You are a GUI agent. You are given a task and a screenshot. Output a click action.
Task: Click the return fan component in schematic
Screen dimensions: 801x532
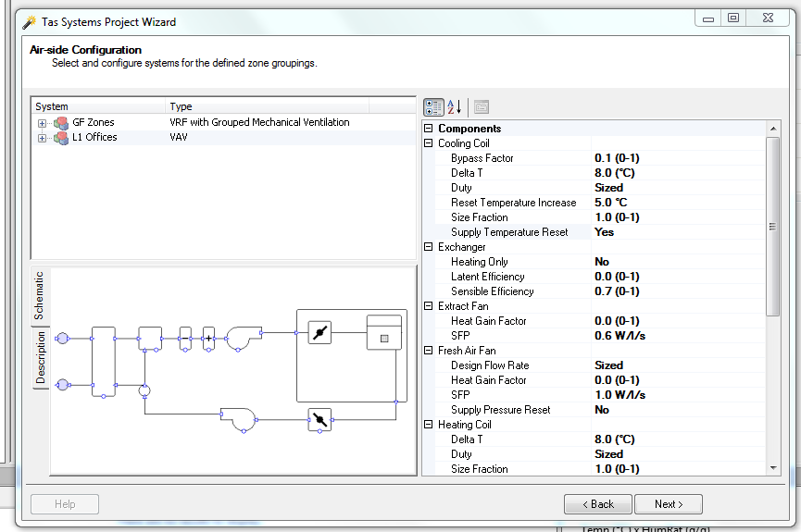pyautogui.click(x=239, y=420)
